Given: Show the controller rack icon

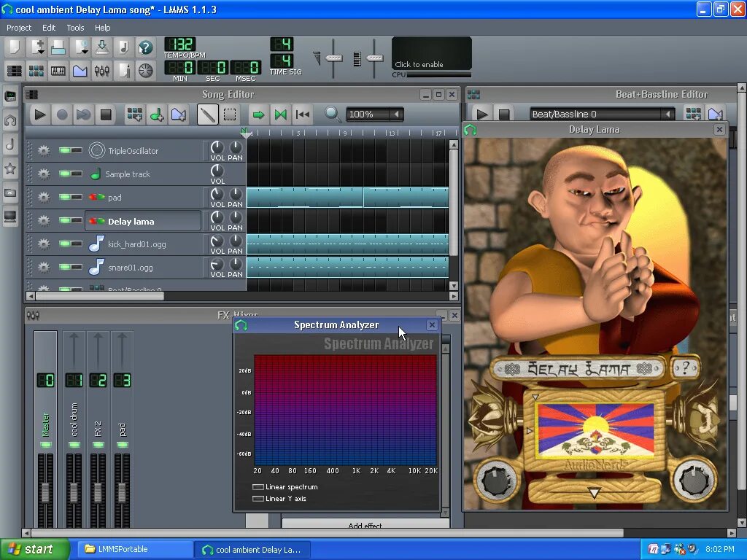Looking at the screenshot, I should [x=145, y=71].
